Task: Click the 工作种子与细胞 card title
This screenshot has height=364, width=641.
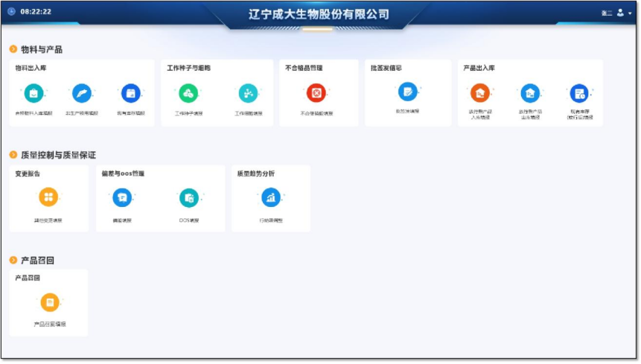Action: click(188, 68)
